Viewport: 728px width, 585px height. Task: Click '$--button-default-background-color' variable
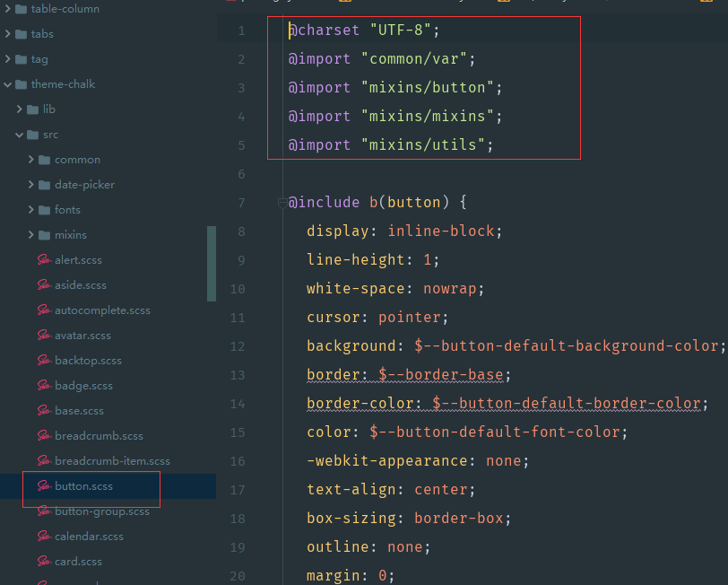566,346
